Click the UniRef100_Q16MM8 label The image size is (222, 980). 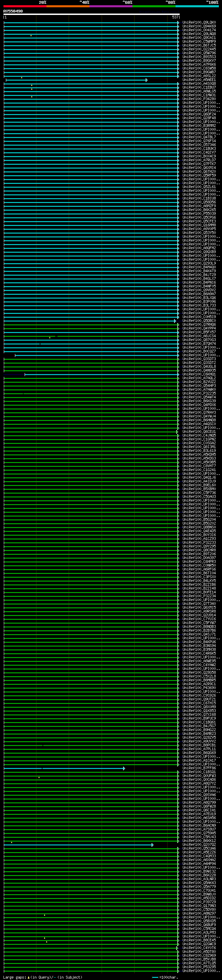pyautogui.click(x=199, y=225)
